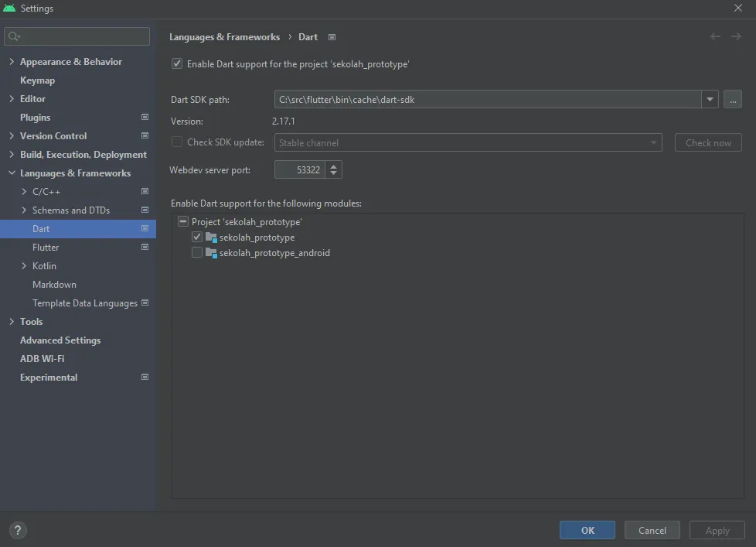
Task: Expand Appearance & Behavior section
Action: [12, 61]
